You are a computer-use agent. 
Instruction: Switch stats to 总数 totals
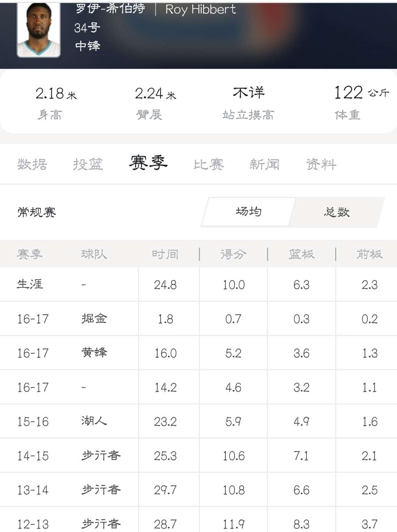[337, 212]
